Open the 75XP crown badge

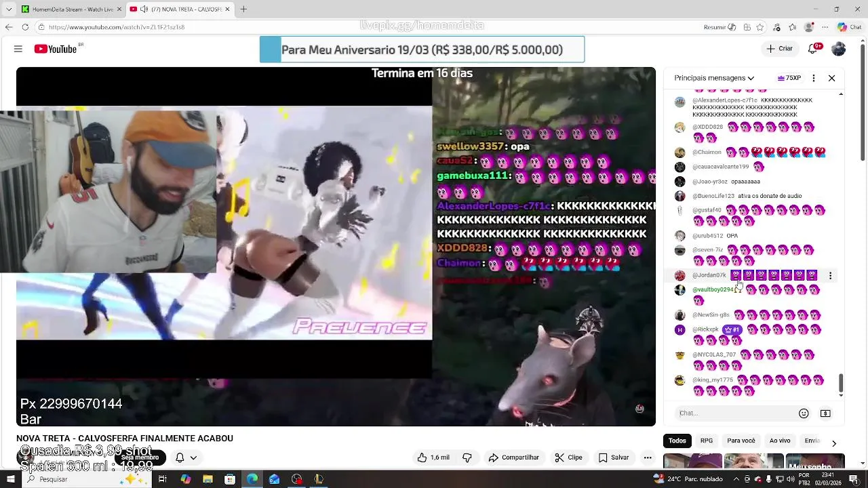click(x=789, y=78)
